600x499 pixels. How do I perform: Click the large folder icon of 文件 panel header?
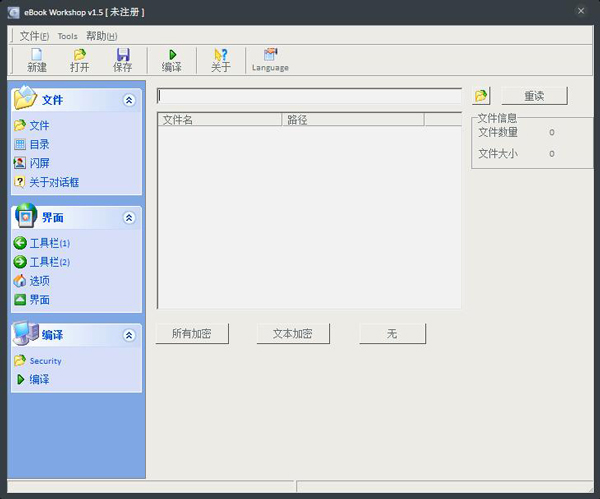coord(25,98)
